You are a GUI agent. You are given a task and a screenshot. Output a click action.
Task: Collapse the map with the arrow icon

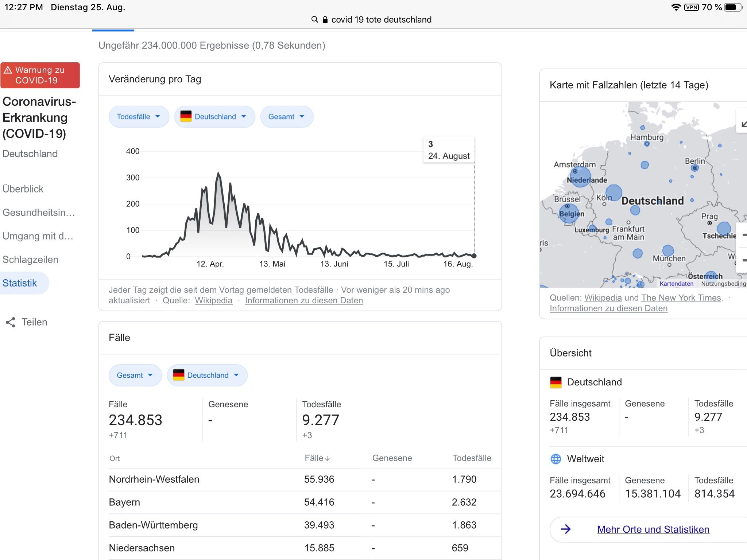tap(743, 124)
